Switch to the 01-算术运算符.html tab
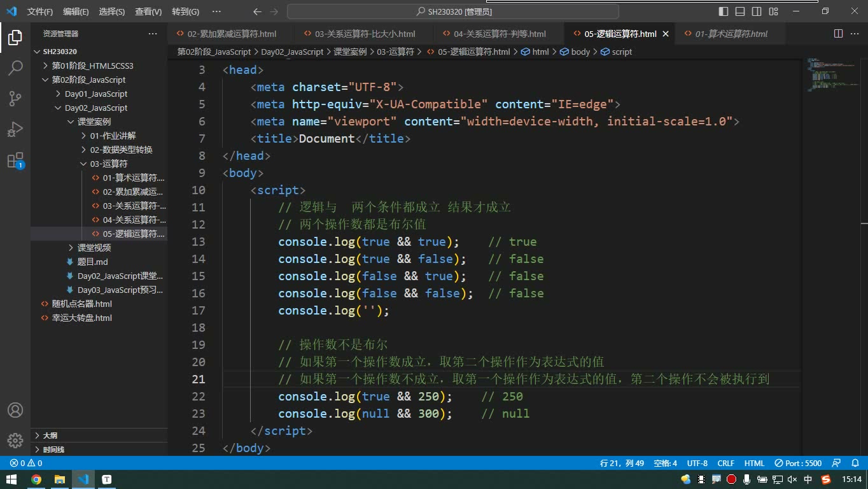Viewport: 868px width, 489px height. click(x=731, y=34)
